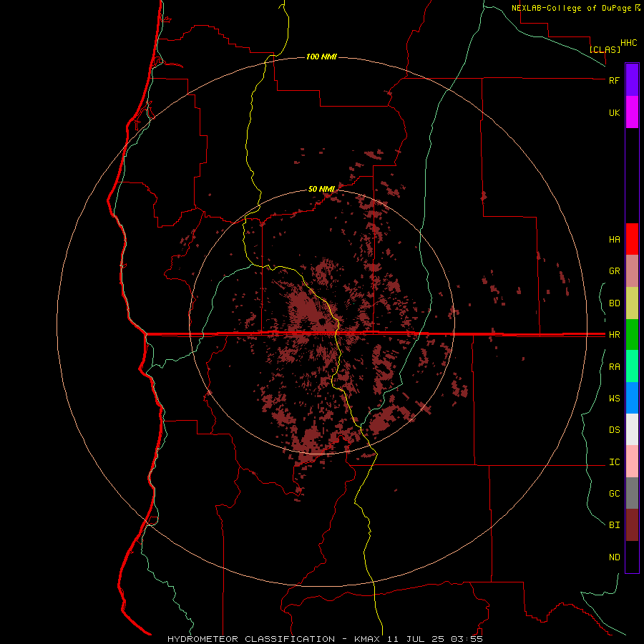Click the HHC product label
This screenshot has width=644, height=644.
click(x=628, y=43)
